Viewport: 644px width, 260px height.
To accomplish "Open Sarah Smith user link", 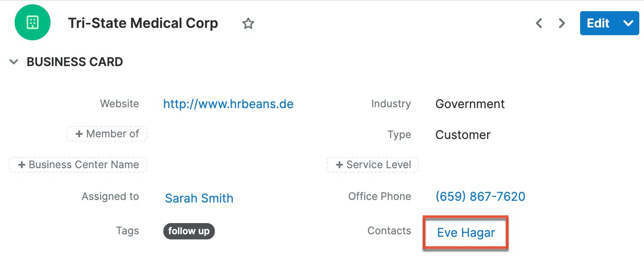I will pos(199,198).
